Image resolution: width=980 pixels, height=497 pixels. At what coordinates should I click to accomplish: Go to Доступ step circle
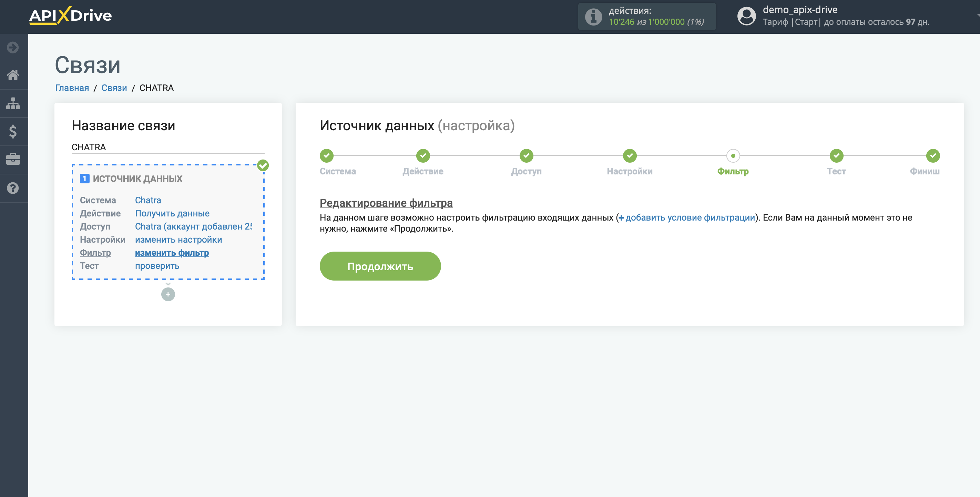tap(526, 156)
